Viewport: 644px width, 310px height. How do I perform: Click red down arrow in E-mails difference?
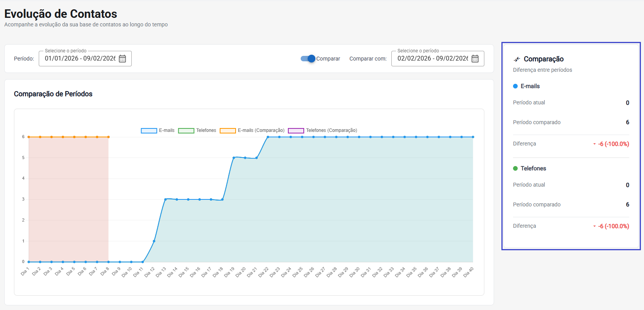(594, 144)
